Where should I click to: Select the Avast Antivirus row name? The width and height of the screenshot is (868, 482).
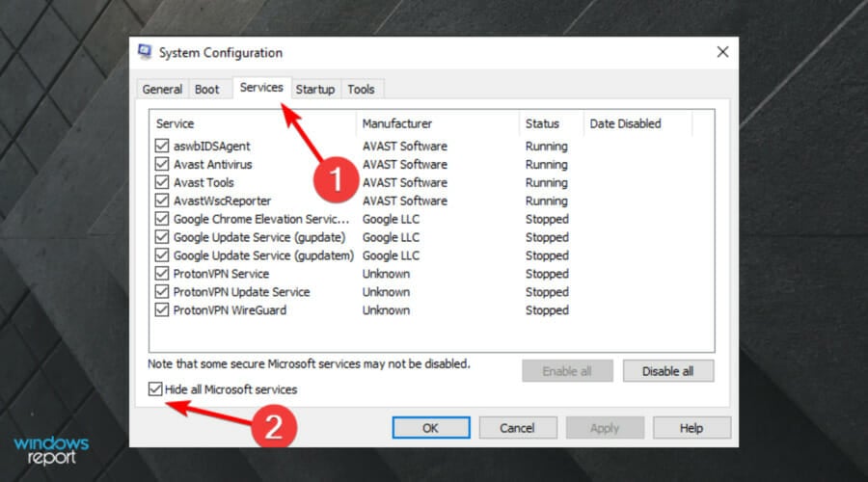click(x=212, y=164)
